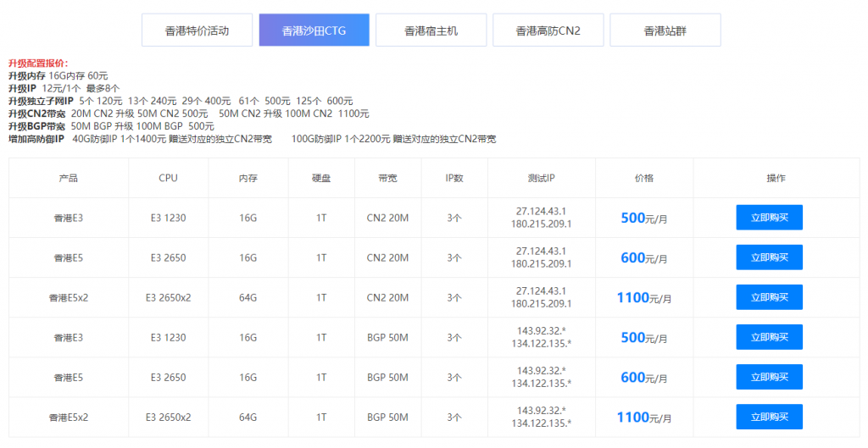Image resolution: width=868 pixels, height=448 pixels.
Task: Click the CPU column header
Action: click(169, 178)
